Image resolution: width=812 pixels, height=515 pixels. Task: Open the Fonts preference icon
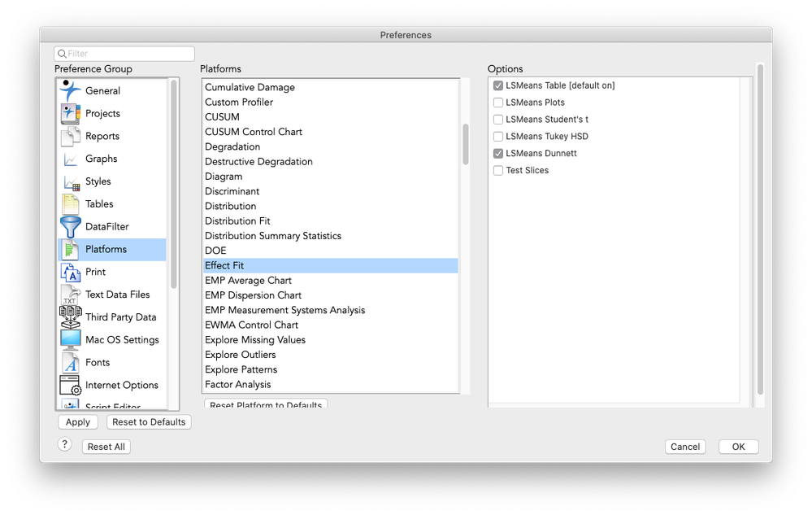(x=70, y=363)
